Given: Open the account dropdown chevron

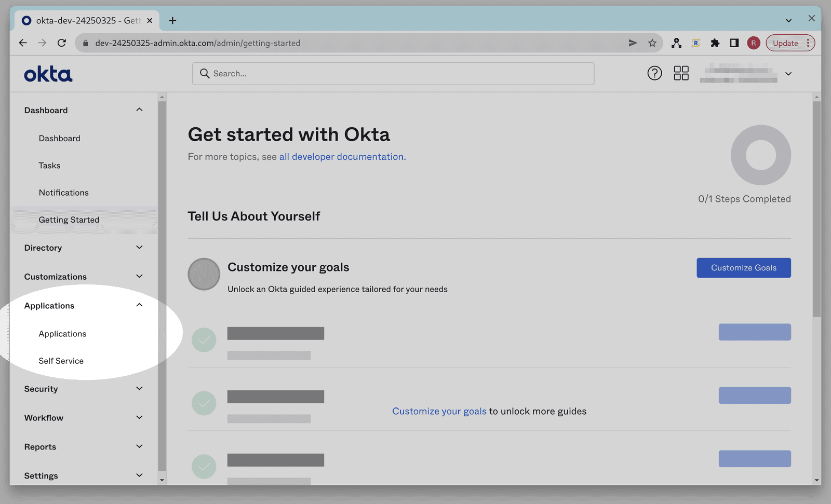Looking at the screenshot, I should pyautogui.click(x=788, y=74).
